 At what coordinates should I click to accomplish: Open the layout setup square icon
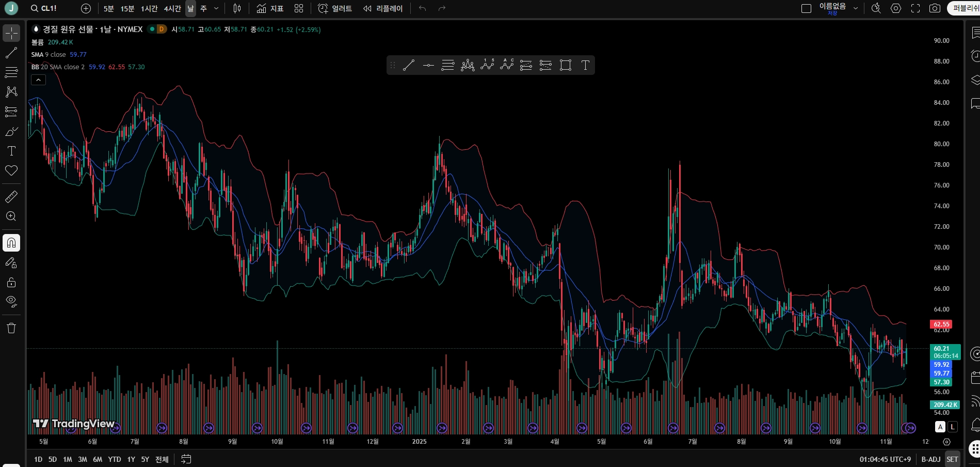click(806, 8)
